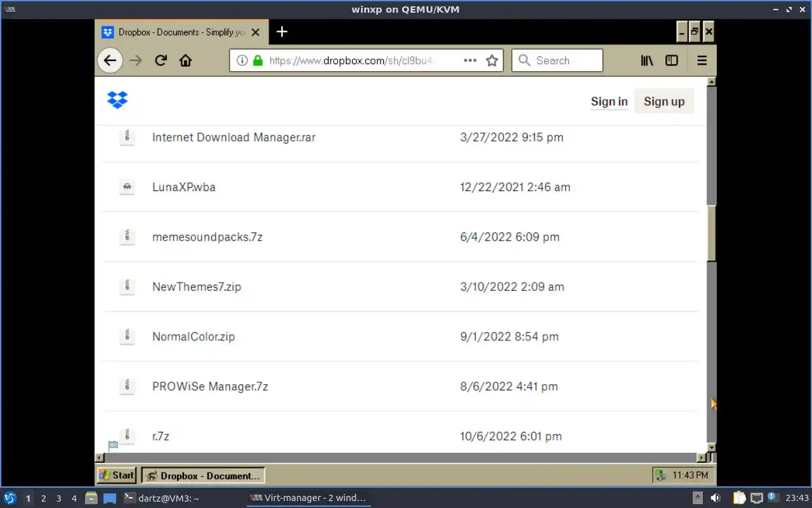
Task: Switch to host workspace 2
Action: tap(43, 498)
